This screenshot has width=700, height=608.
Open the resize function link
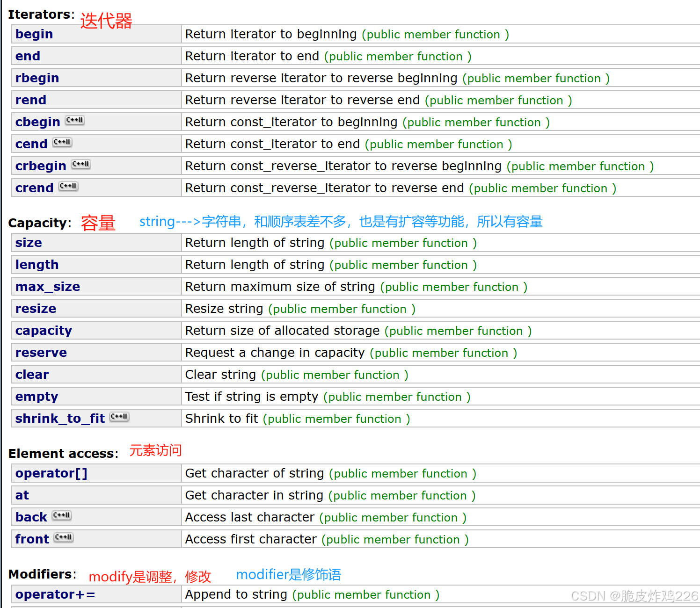click(x=36, y=309)
